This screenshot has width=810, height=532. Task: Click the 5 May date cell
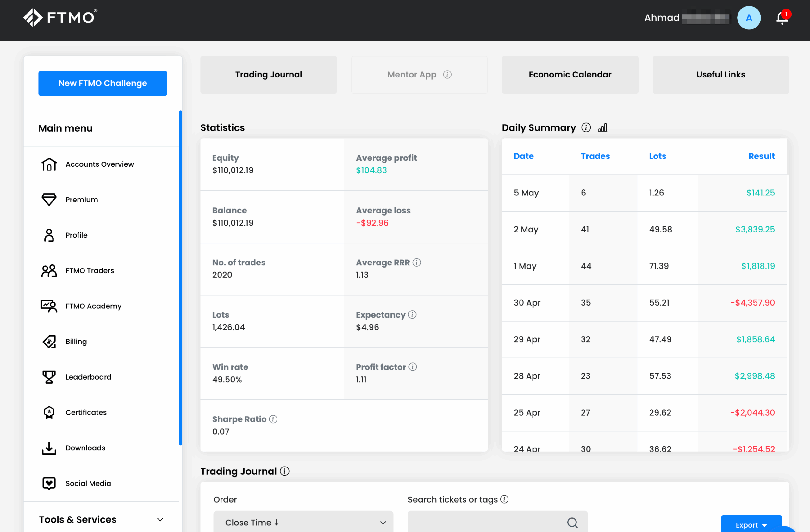click(x=526, y=193)
